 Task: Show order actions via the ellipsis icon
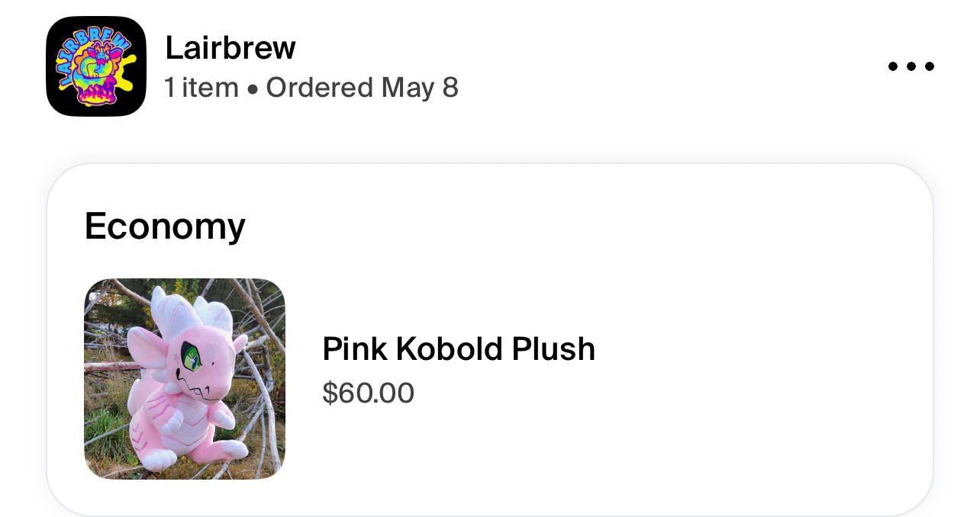tap(911, 66)
